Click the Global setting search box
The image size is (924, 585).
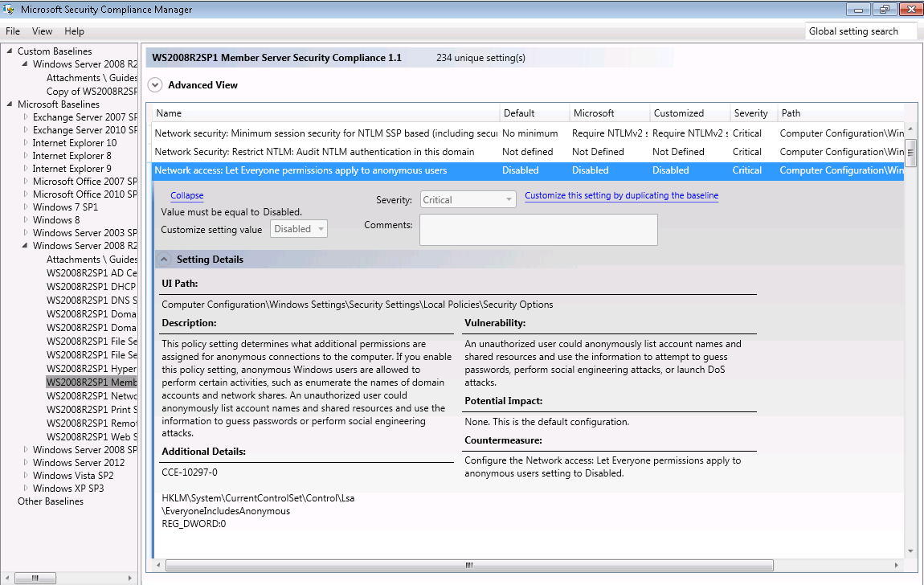(x=861, y=31)
